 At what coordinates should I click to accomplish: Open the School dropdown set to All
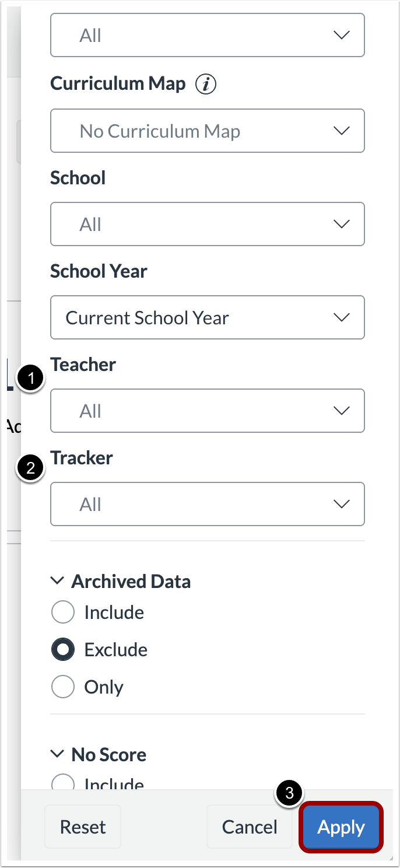208,224
